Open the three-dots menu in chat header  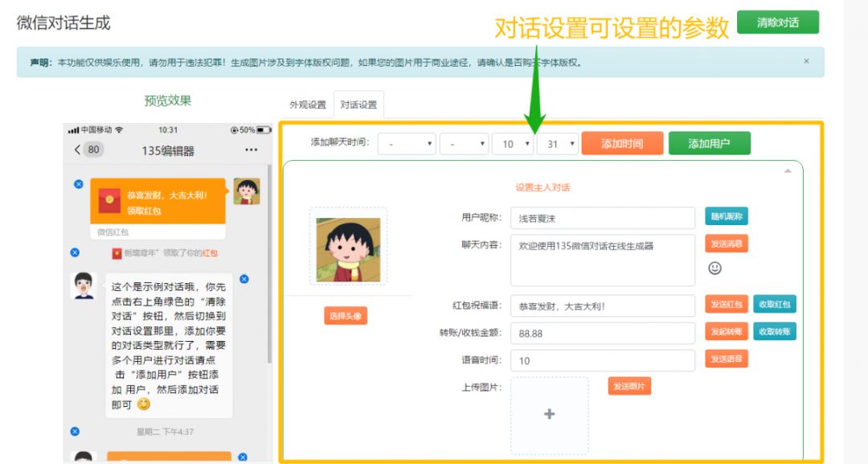tap(252, 150)
